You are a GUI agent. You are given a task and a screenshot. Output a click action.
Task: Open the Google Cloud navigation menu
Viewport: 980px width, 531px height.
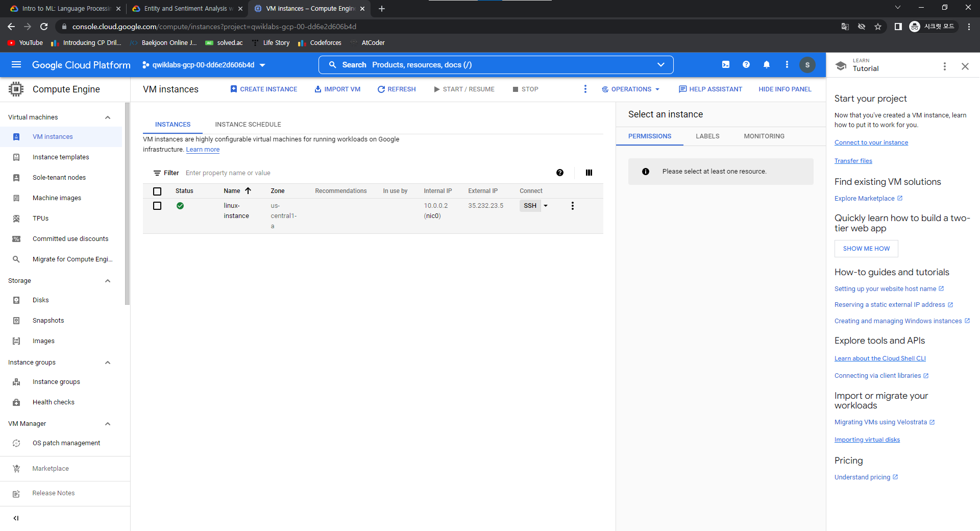(x=16, y=65)
